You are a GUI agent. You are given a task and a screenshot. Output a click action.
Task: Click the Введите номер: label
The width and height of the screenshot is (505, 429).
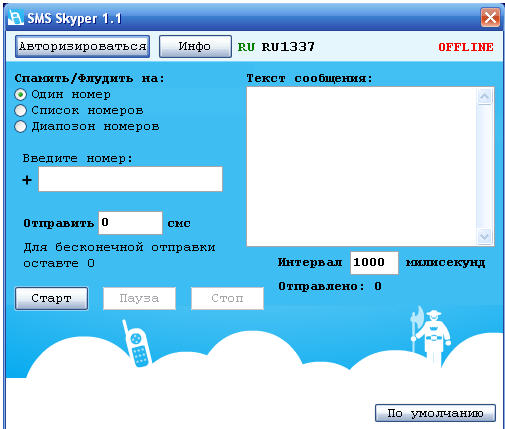click(x=78, y=158)
